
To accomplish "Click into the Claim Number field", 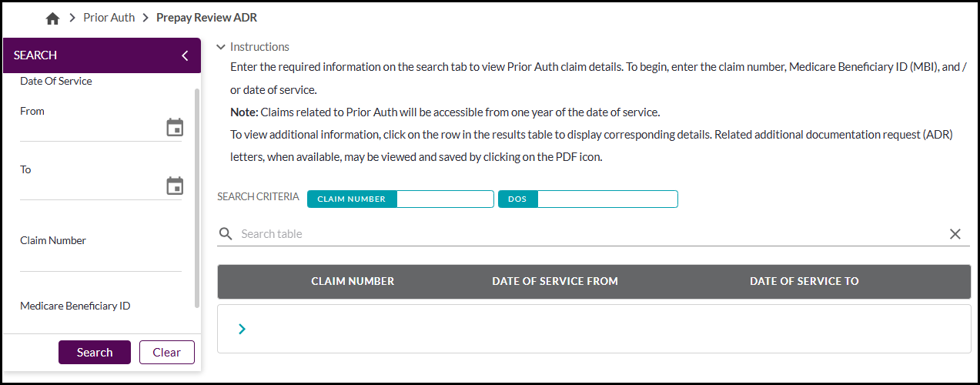I will click(100, 260).
